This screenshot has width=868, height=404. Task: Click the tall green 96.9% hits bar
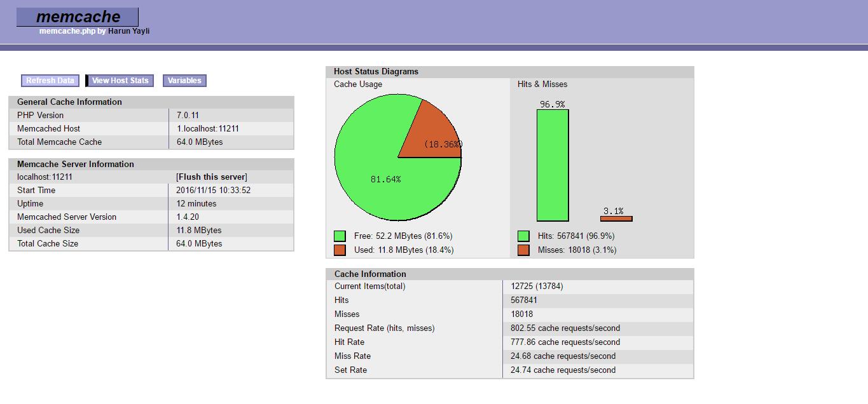tap(553, 165)
